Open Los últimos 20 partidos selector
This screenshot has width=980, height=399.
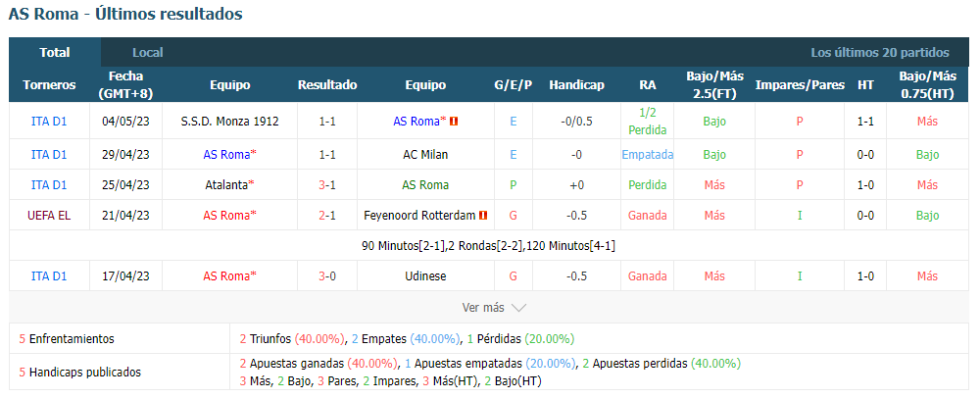tap(880, 53)
